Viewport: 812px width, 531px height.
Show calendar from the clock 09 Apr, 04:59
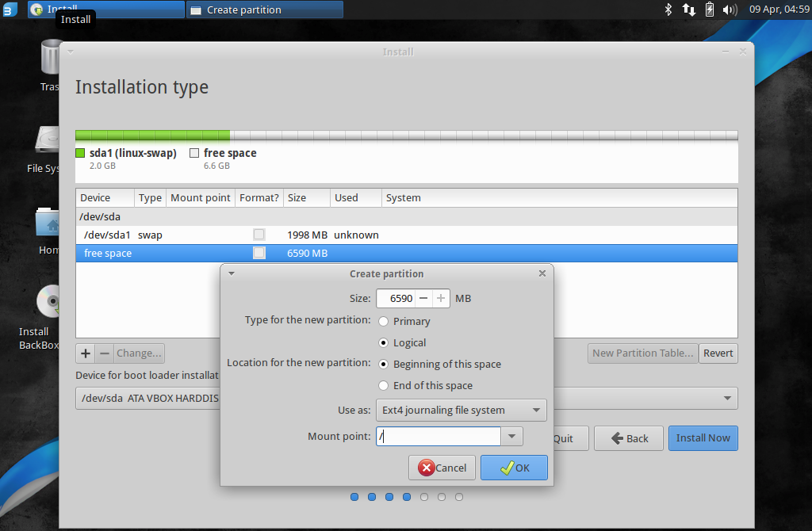[779, 10]
